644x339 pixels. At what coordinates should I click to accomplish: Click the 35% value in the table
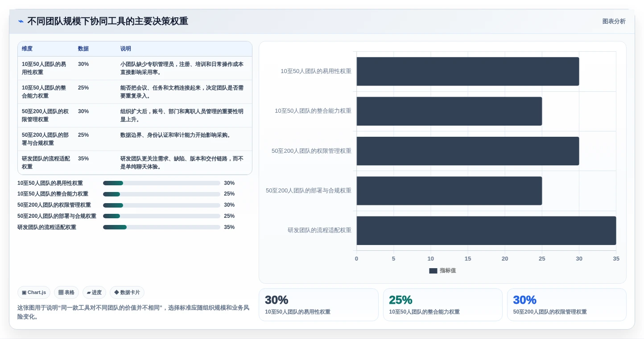[83, 159]
